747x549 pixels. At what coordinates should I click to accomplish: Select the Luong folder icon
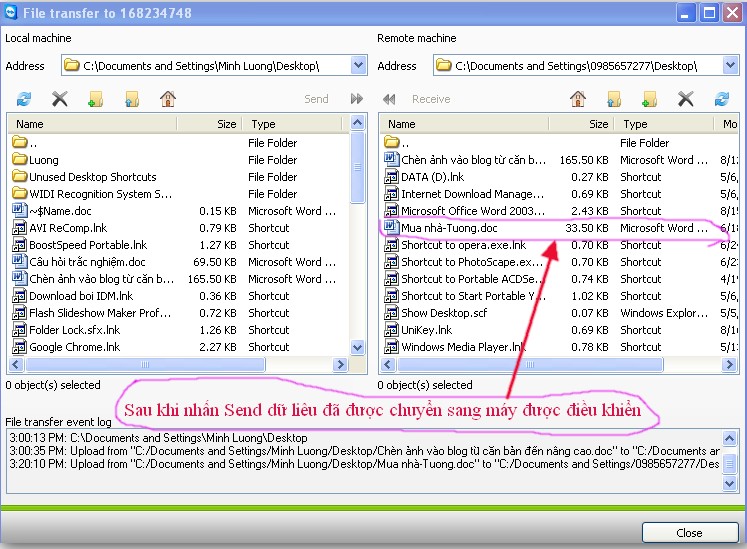pos(20,159)
